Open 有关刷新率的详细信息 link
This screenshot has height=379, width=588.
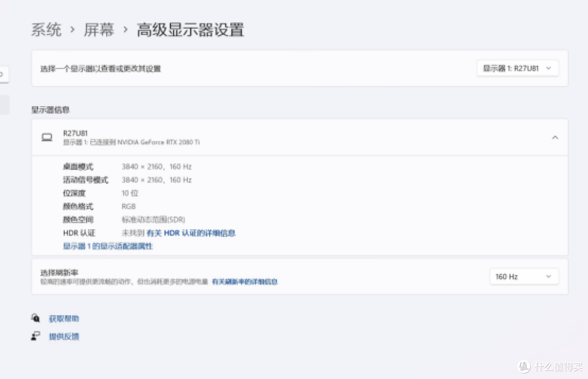coord(244,282)
